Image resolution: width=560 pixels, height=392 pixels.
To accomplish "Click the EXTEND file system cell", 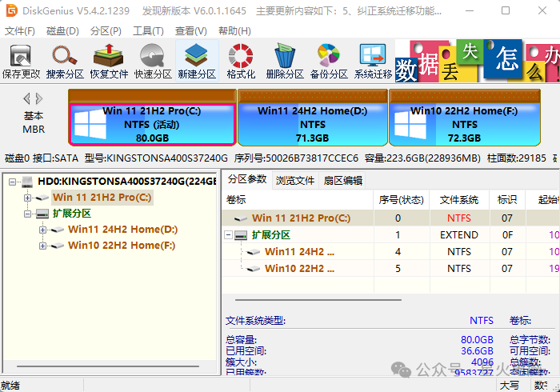I will point(459,235).
